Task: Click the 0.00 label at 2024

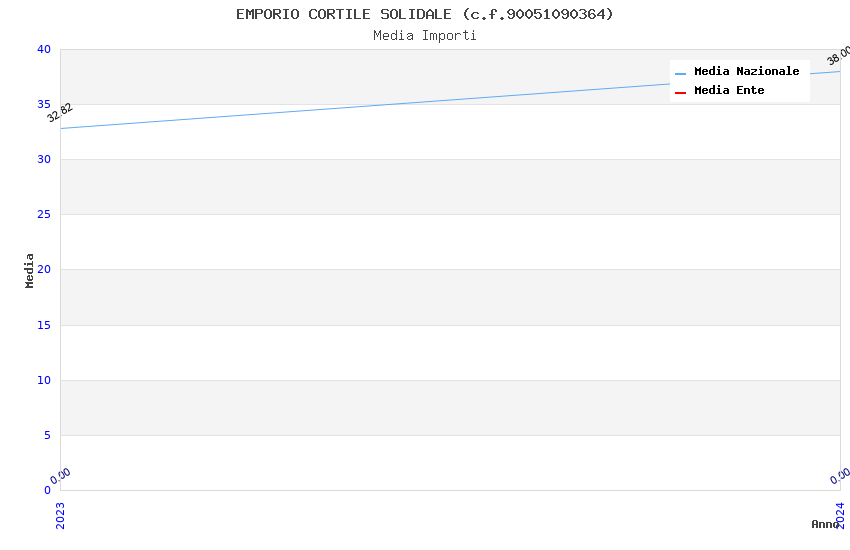Action: [x=840, y=476]
